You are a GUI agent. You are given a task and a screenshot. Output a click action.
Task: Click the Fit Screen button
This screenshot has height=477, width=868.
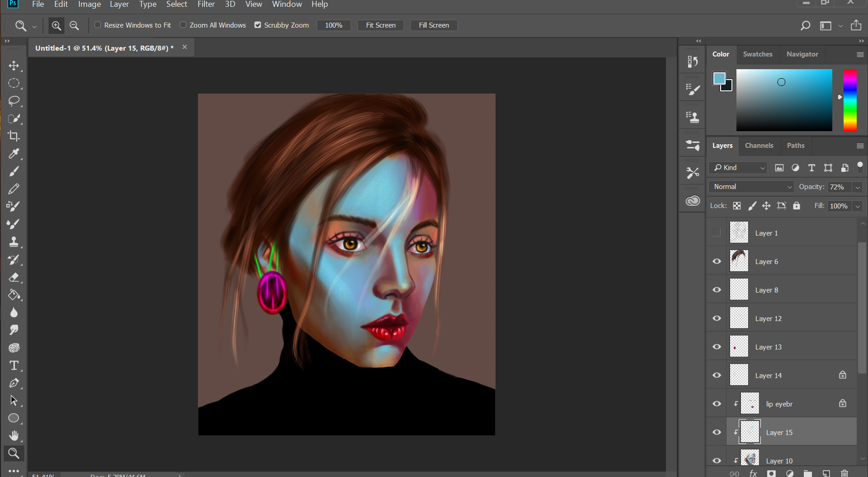pyautogui.click(x=381, y=25)
